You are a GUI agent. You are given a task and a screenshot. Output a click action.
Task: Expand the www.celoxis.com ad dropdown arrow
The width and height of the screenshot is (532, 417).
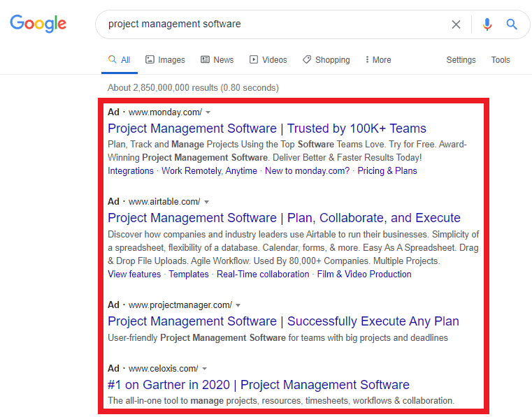pos(204,369)
